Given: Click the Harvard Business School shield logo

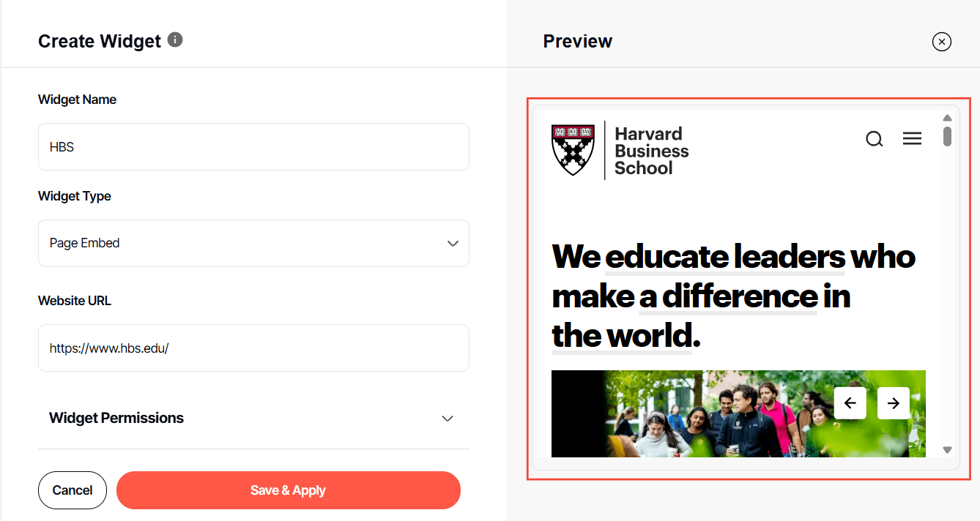Looking at the screenshot, I should point(572,149).
